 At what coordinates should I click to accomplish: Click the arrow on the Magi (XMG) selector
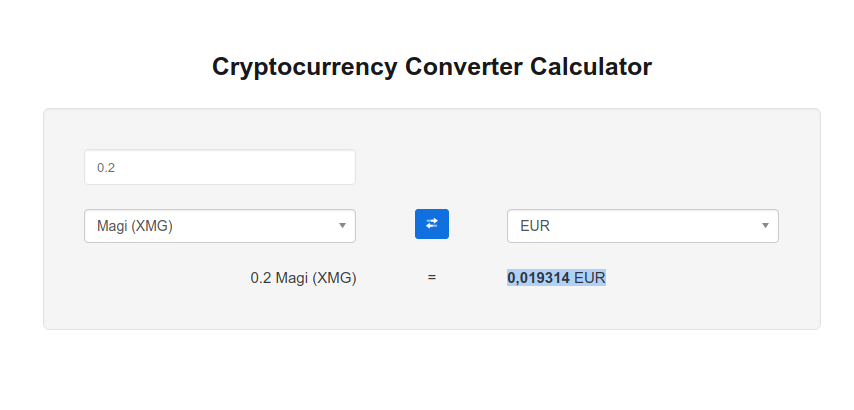click(x=343, y=225)
